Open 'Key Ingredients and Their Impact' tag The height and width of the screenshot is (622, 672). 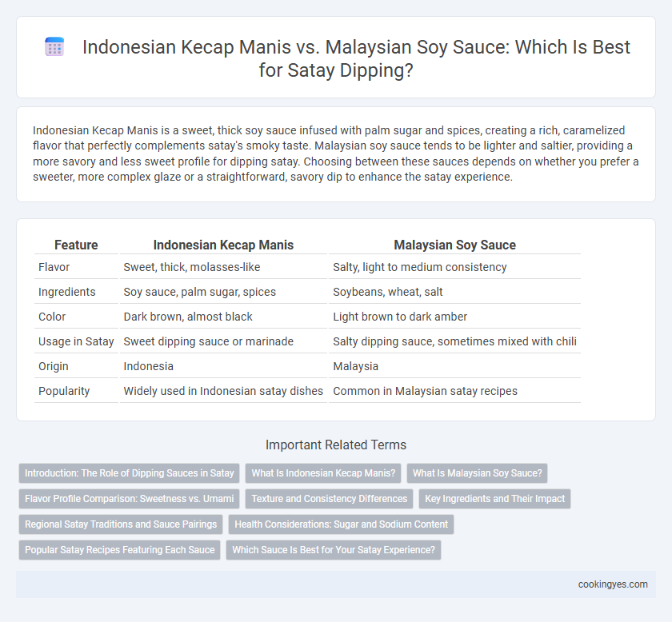click(x=494, y=499)
